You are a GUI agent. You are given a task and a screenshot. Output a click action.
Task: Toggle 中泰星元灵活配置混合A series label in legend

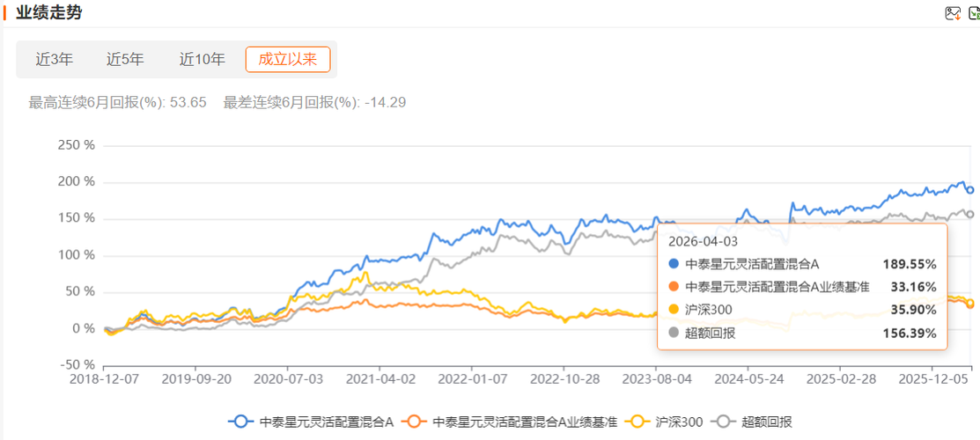pos(326,422)
